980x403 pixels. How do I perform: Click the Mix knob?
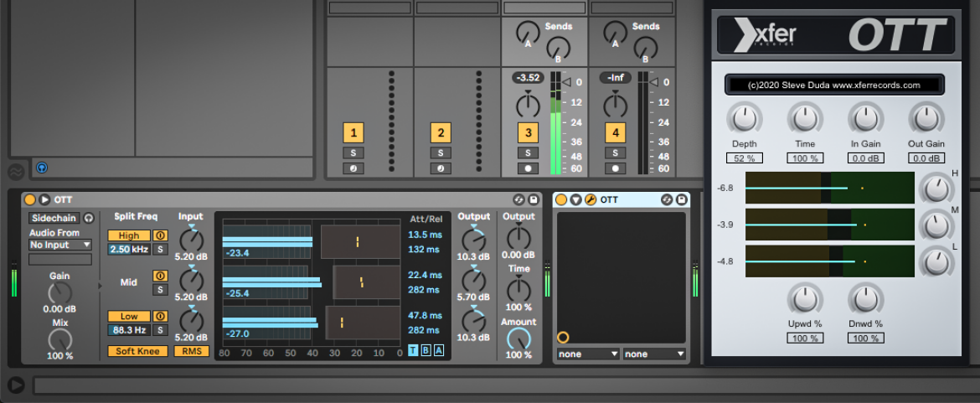[60, 339]
